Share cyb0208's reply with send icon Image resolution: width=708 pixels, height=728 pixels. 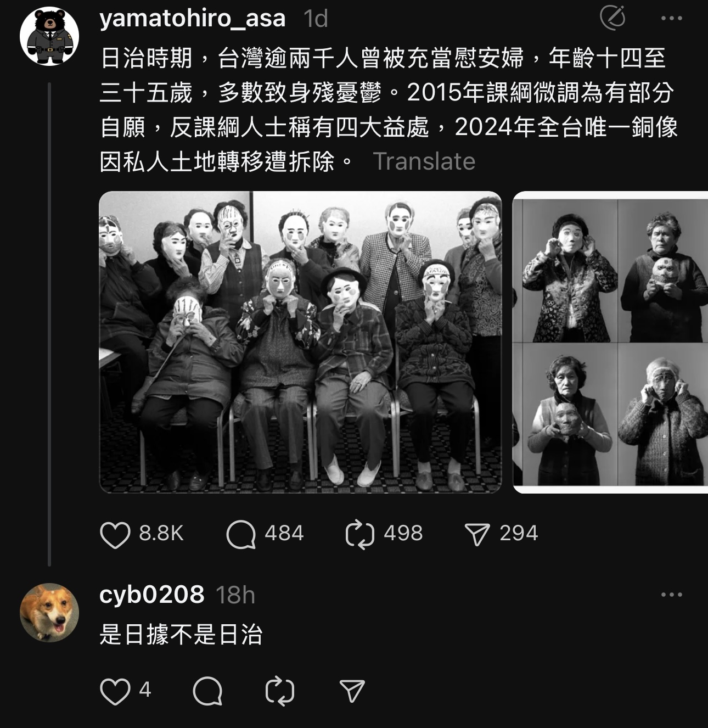pos(352,691)
